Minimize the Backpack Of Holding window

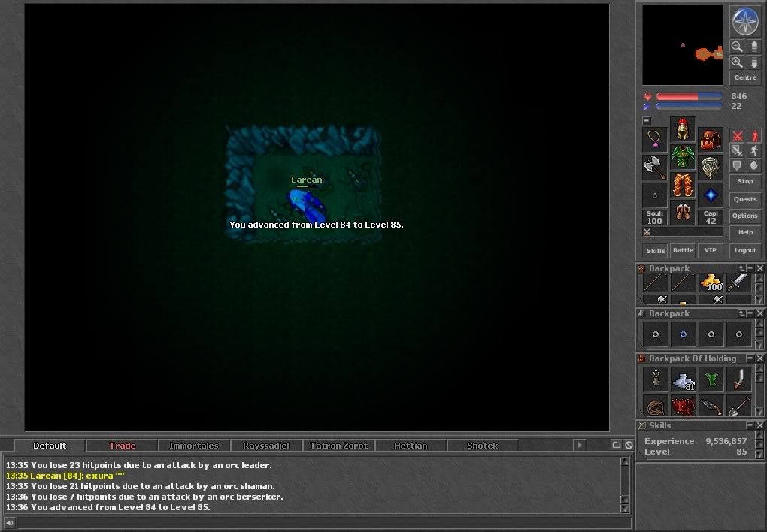click(750, 358)
